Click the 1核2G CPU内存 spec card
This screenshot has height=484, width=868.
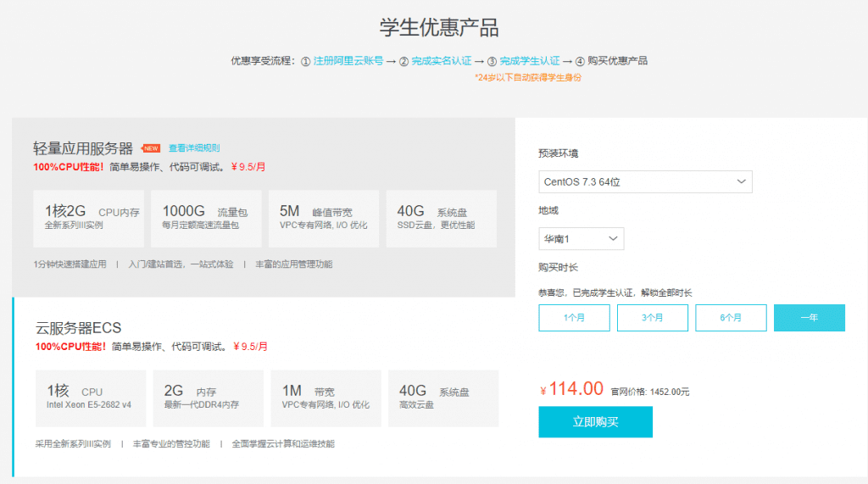click(x=88, y=219)
